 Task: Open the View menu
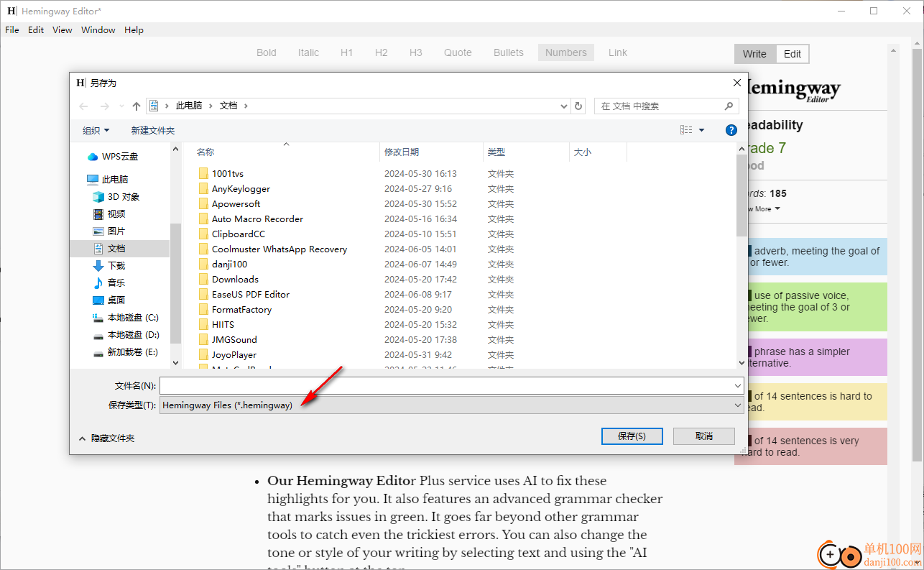(x=63, y=30)
